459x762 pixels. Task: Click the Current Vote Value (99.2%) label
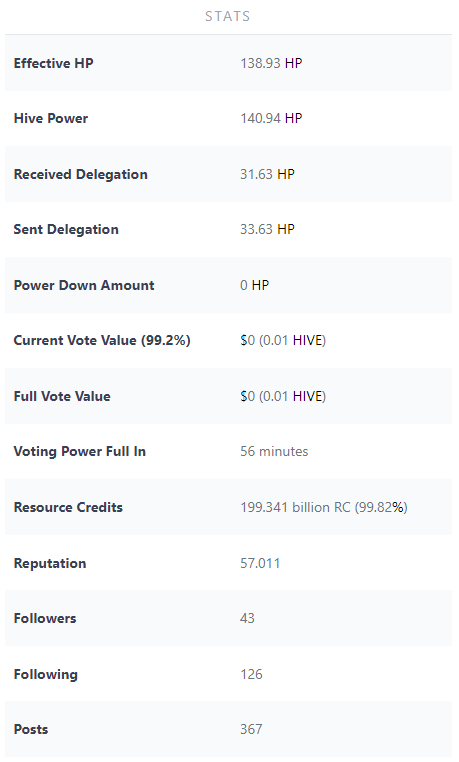click(102, 340)
